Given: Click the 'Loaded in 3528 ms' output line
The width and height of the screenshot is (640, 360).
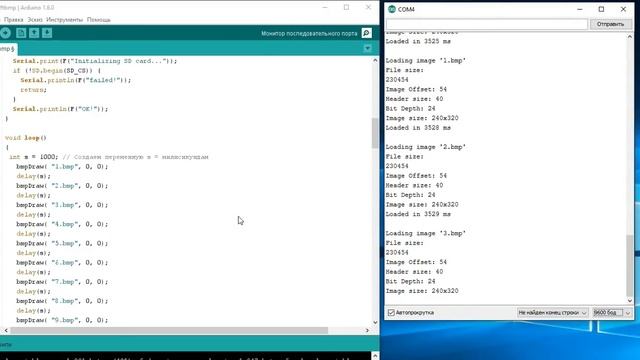Looking at the screenshot, I should tap(418, 128).
